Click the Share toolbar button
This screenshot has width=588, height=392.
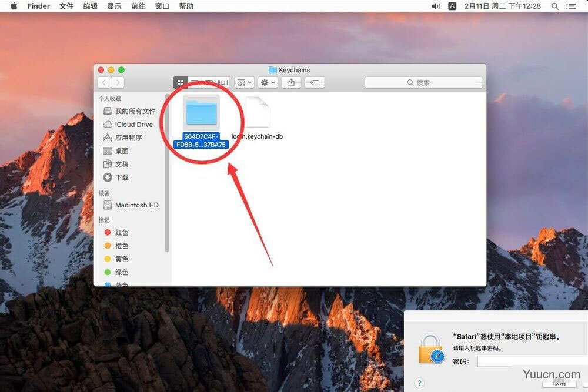click(x=292, y=82)
